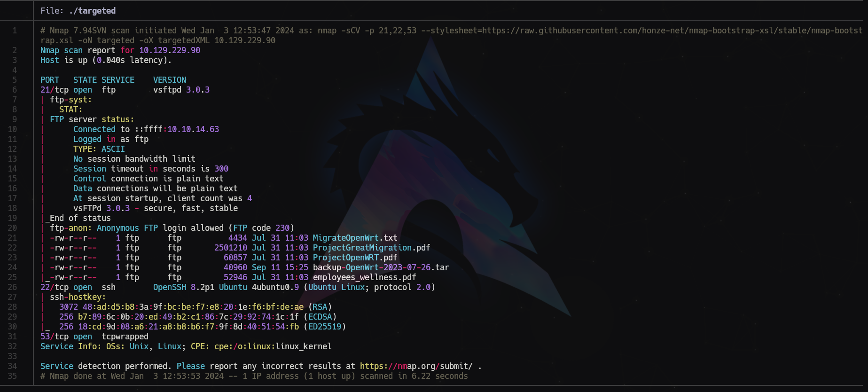Click the backup-OpenWrt-2023-07-26.tar file name
The height and width of the screenshot is (392, 868).
pyautogui.click(x=381, y=267)
